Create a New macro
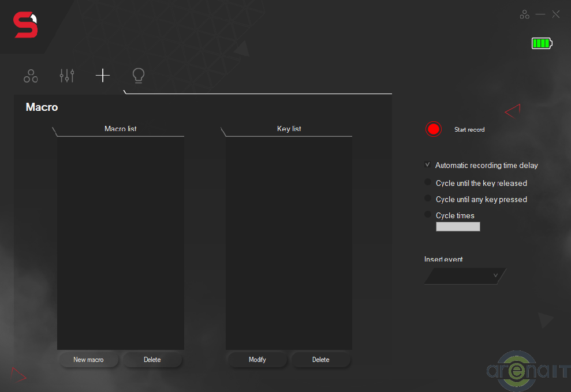571x392 pixels. click(x=88, y=360)
